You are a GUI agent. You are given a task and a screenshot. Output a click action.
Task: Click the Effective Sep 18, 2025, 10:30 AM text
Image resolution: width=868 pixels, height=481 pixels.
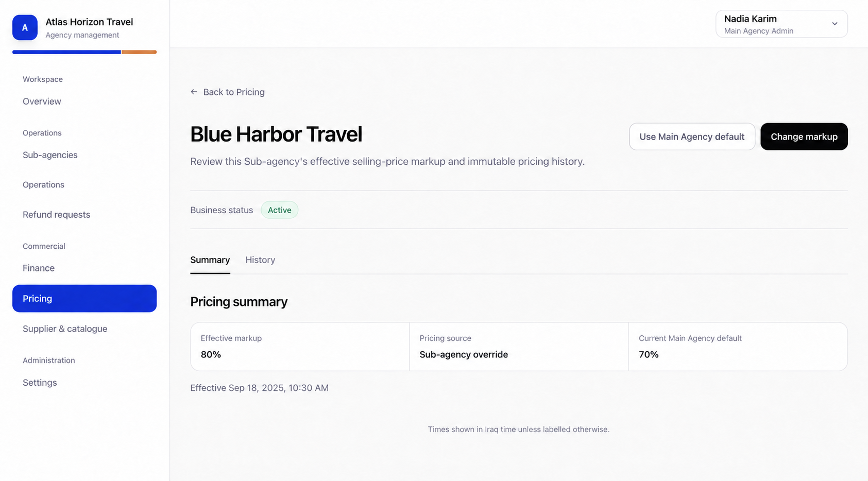[x=259, y=388]
